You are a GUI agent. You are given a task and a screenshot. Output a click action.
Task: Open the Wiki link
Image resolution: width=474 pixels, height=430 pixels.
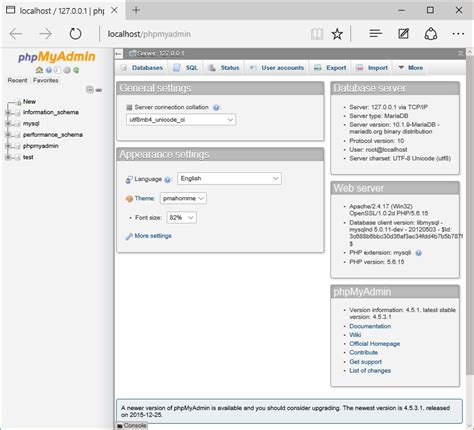pyautogui.click(x=355, y=335)
